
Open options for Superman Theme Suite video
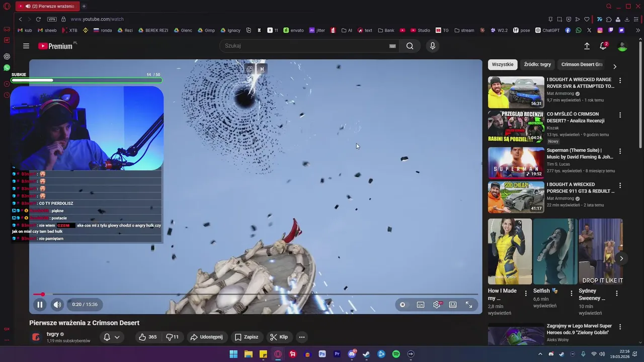[x=620, y=151]
